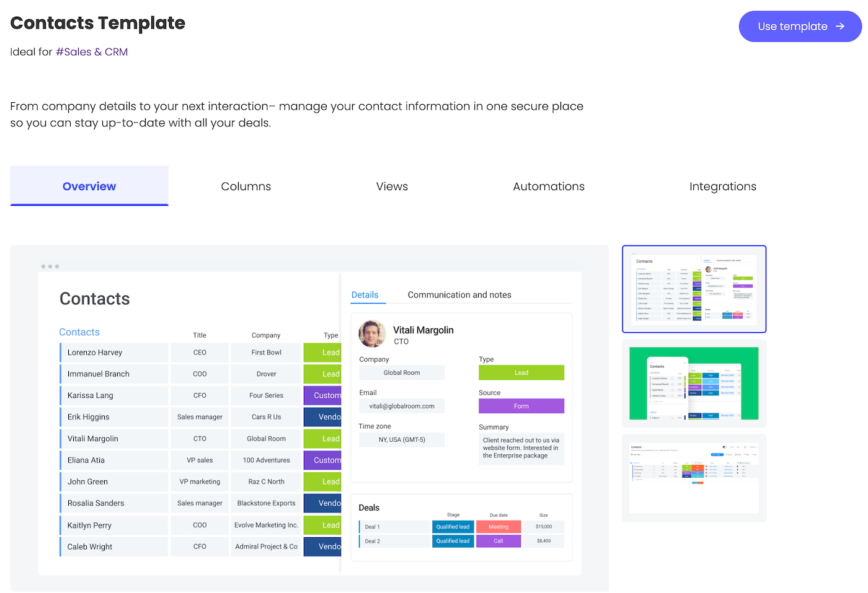
Task: Open the Columns tab
Action: 246,187
